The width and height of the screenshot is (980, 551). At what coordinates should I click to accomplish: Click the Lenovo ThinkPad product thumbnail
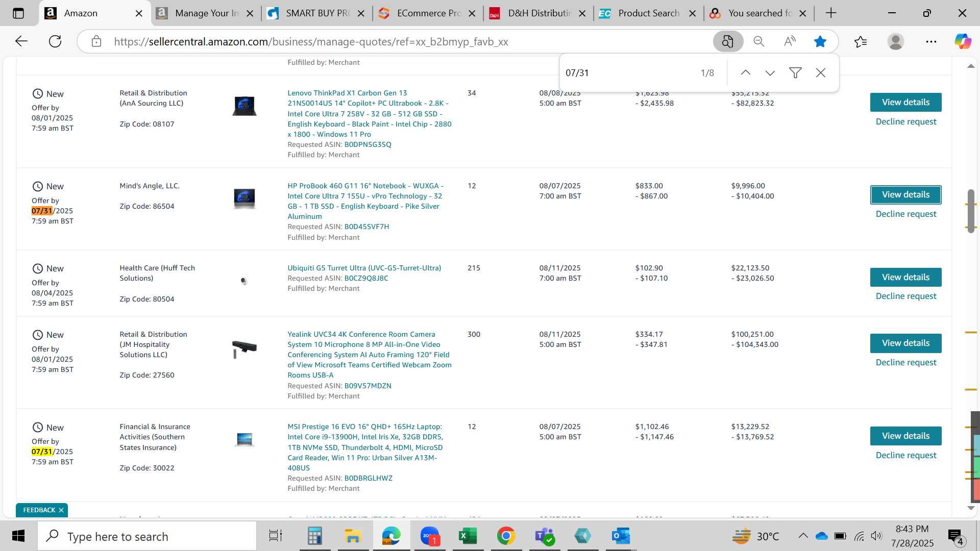[x=244, y=106]
